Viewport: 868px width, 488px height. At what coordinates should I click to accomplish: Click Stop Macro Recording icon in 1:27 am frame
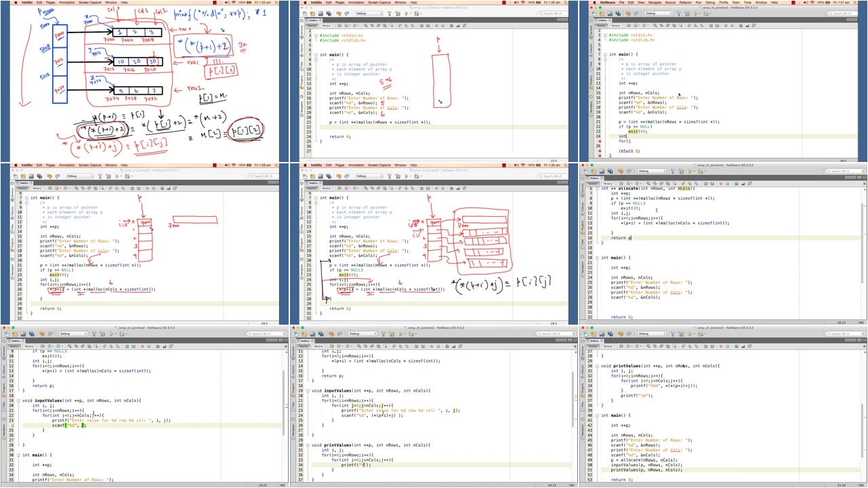pyautogui.click(x=732, y=26)
